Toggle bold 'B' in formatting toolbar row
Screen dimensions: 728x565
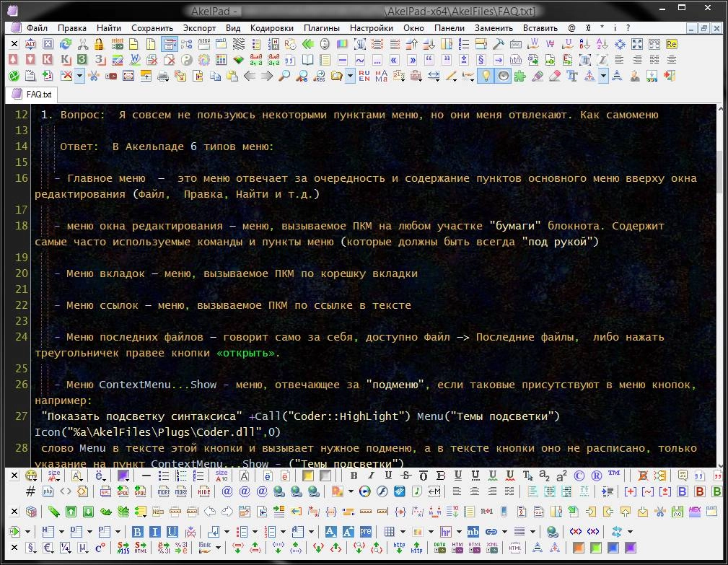click(354, 476)
